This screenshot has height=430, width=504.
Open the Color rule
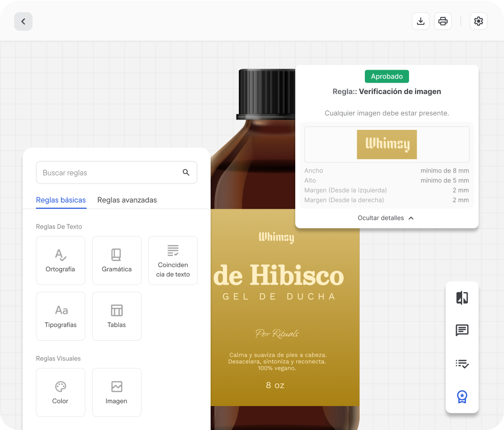tap(61, 392)
